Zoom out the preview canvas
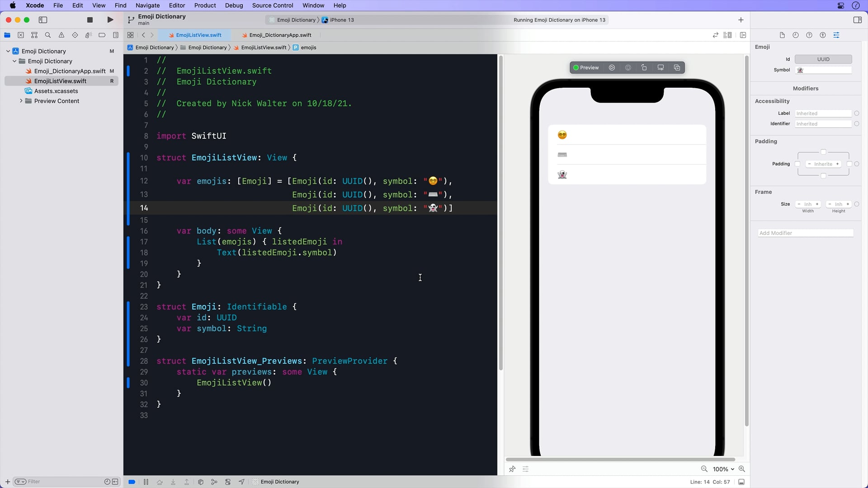 coord(704,469)
